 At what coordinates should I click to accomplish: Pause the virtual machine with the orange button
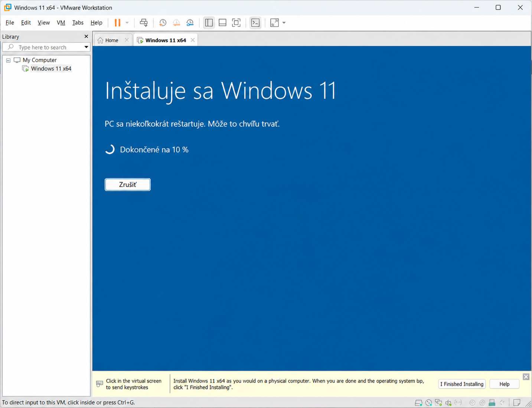tap(117, 23)
